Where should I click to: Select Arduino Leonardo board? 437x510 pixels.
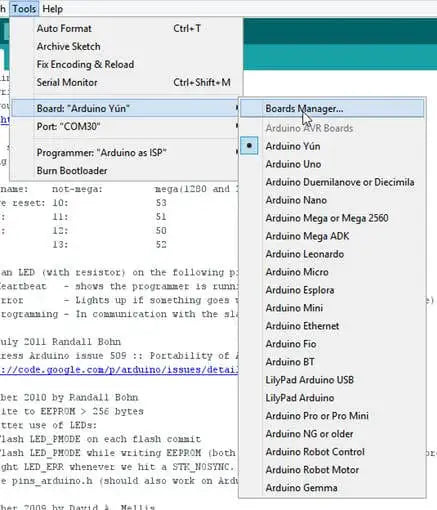point(332,254)
